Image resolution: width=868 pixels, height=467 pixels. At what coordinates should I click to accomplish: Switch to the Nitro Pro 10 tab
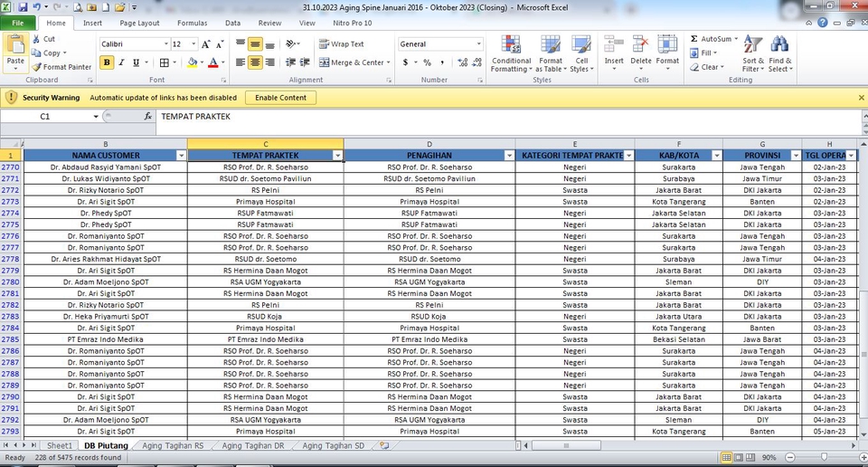click(x=352, y=24)
